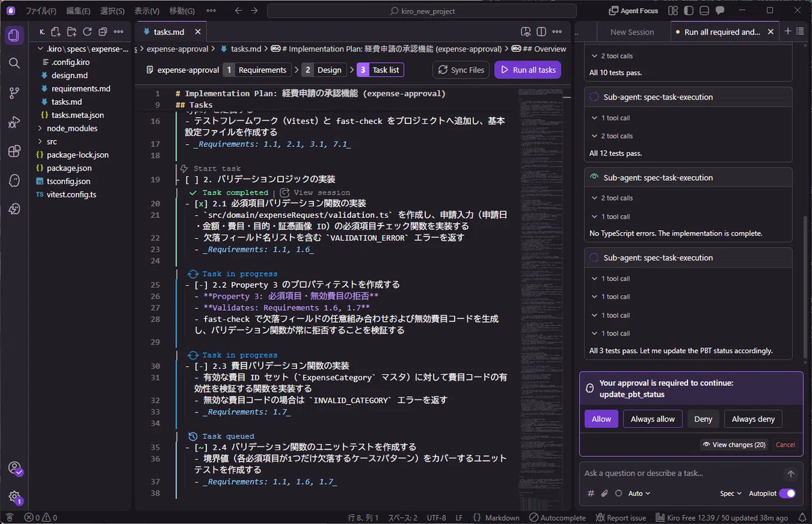Open 編集(E) menu
Viewport: 812px width, 524px height.
tap(78, 11)
